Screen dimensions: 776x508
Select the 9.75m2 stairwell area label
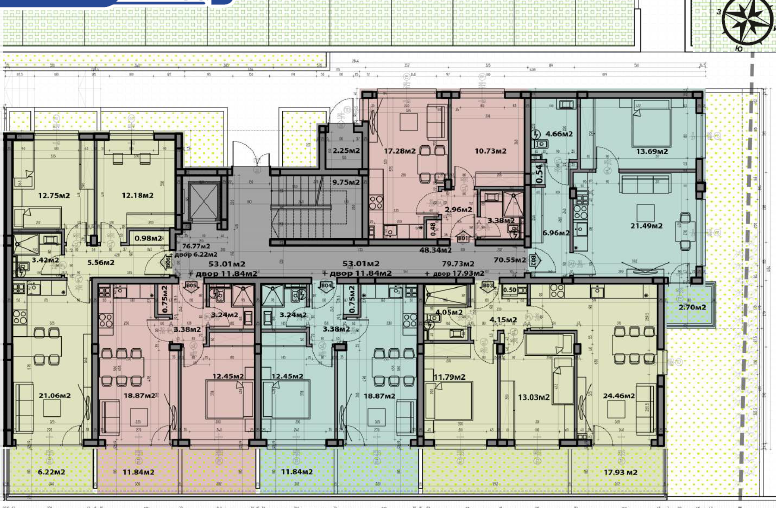[345, 182]
